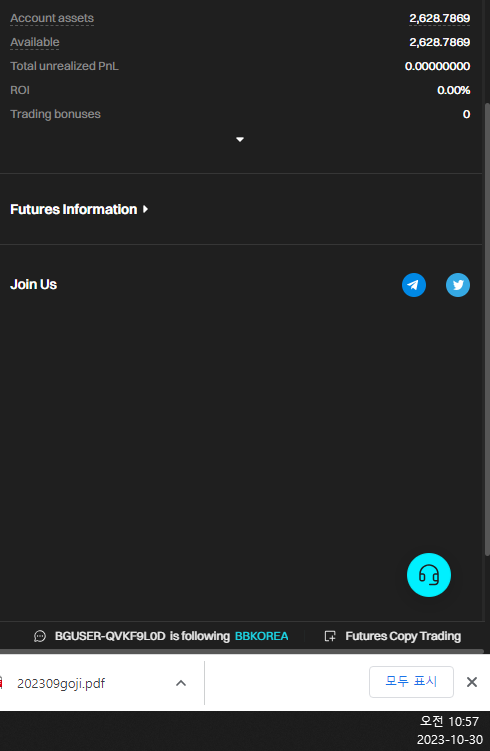Image resolution: width=490 pixels, height=751 pixels.
Task: Expand account details with down arrow
Action: click(x=240, y=139)
